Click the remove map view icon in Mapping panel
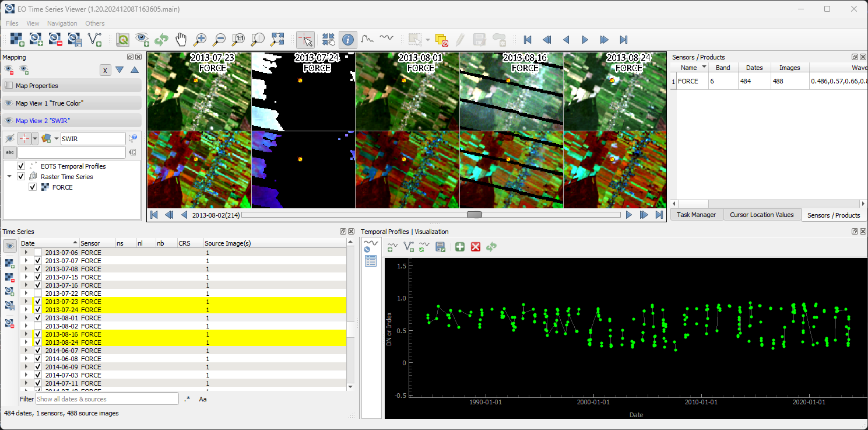The width and height of the screenshot is (868, 430). (9, 70)
